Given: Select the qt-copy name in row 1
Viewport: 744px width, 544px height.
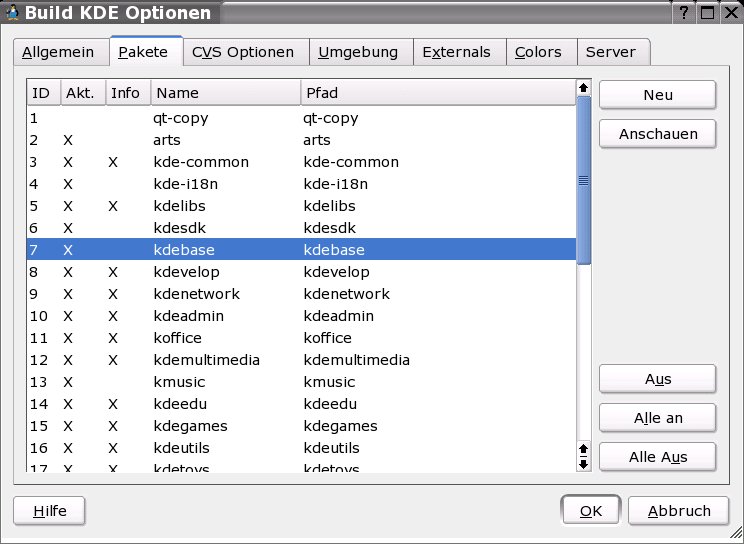Looking at the screenshot, I should point(181,119).
